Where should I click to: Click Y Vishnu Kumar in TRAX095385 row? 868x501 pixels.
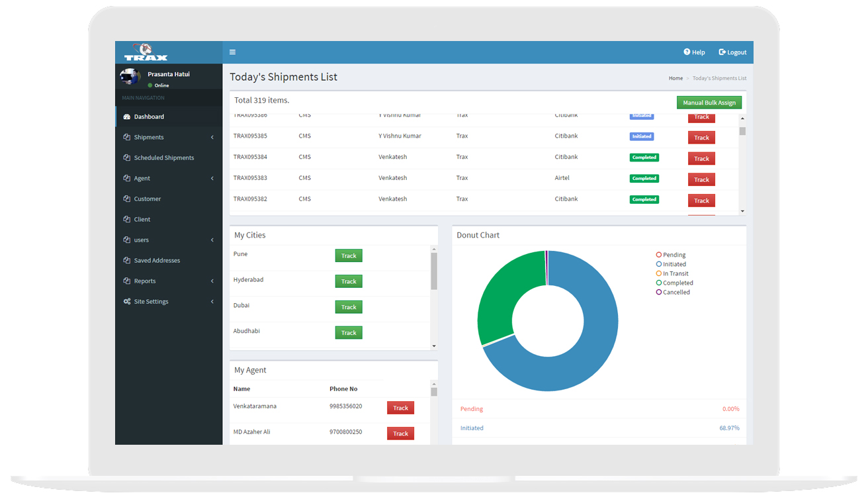point(400,136)
